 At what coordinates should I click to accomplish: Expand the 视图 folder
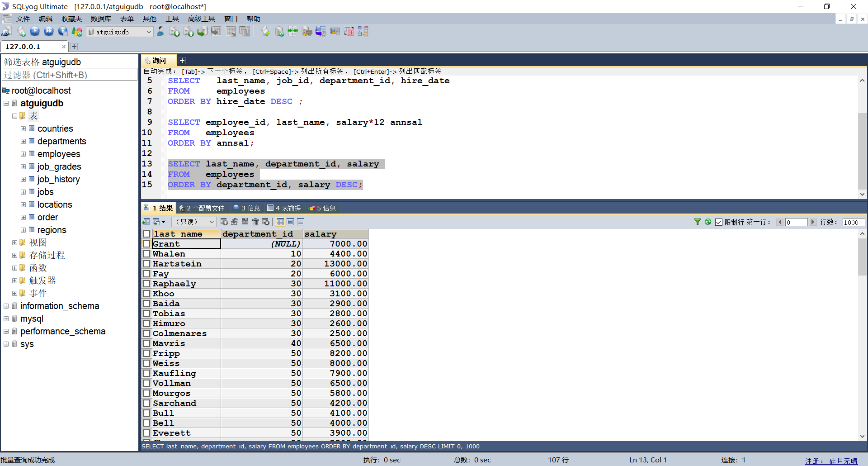click(15, 243)
